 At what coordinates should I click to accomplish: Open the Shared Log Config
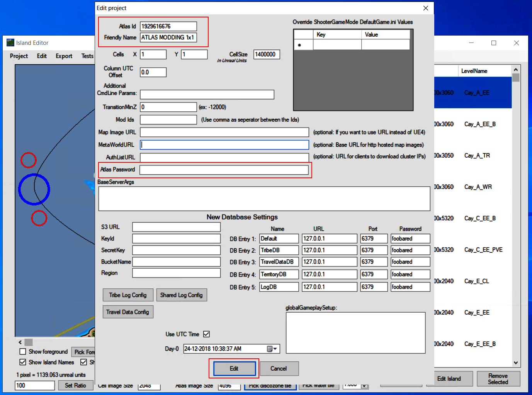[x=182, y=295]
